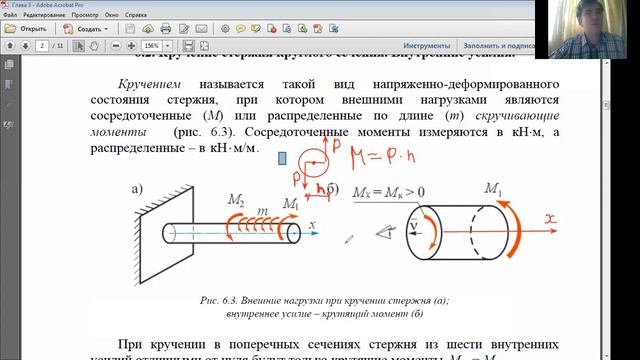Viewport: 640px width, 360px height.
Task: Open the Файл menu
Action: click(10, 15)
